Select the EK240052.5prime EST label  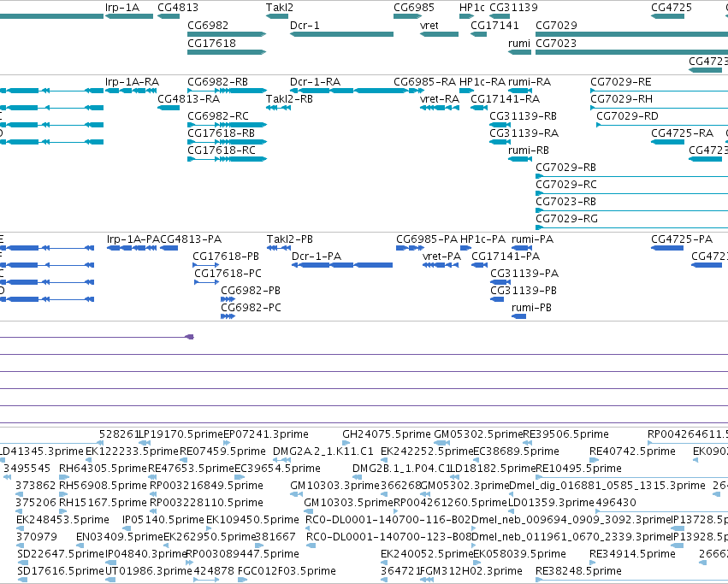426,554
